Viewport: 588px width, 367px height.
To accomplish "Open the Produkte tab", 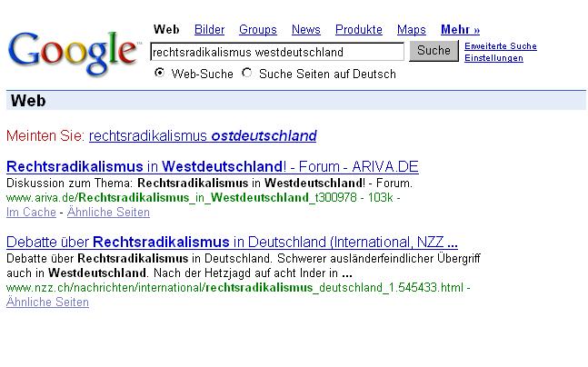I will click(358, 30).
